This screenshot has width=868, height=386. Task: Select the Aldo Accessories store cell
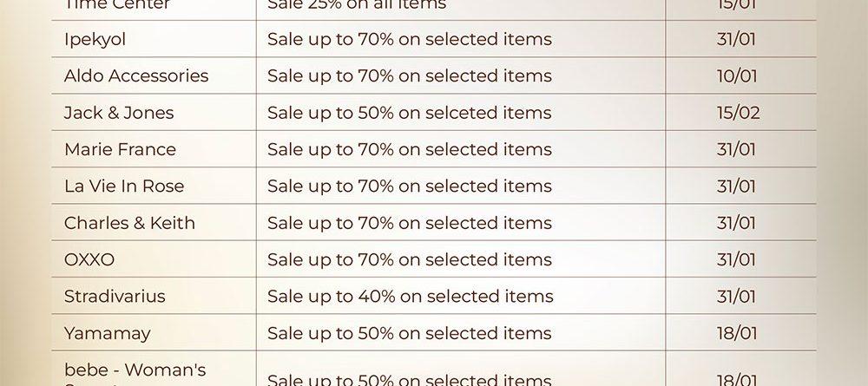point(136,76)
